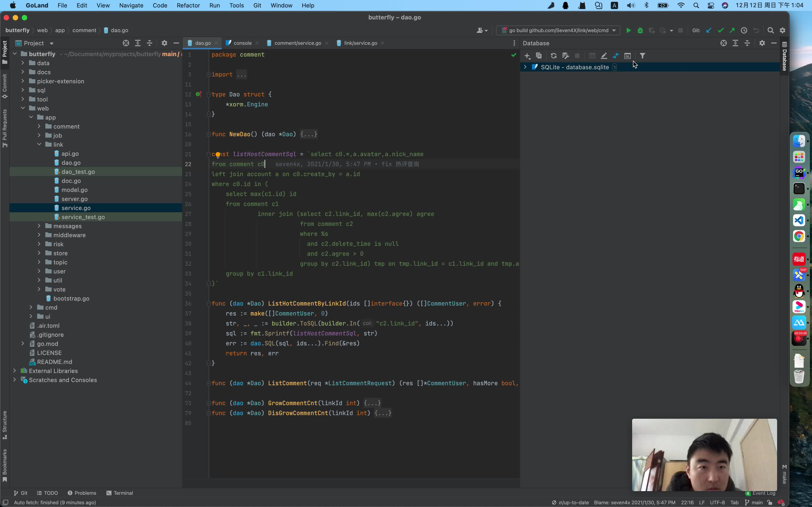Image resolution: width=812 pixels, height=507 pixels.
Task: Click Git update project arrow
Action: [708, 31]
